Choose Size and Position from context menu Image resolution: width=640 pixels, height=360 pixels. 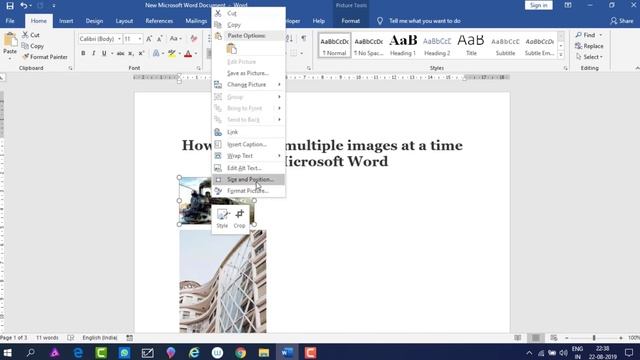click(249, 179)
